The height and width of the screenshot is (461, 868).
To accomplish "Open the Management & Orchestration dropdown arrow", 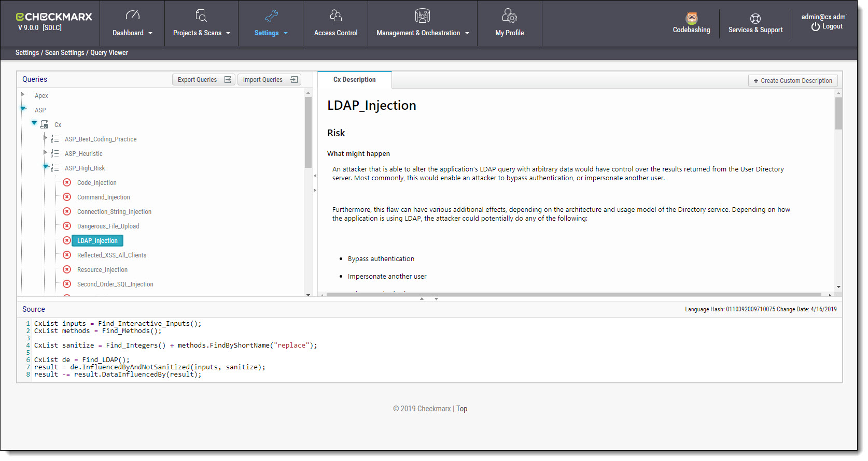I will pos(467,33).
